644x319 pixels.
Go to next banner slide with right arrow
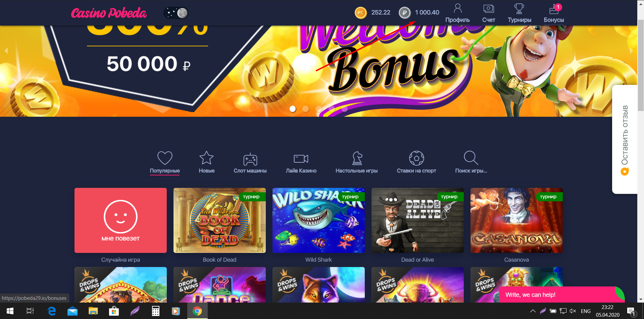(x=631, y=51)
